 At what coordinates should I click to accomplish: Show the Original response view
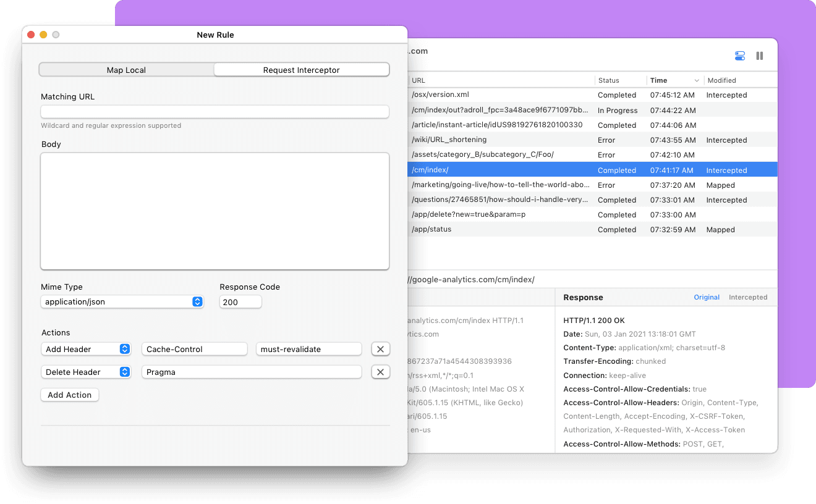(x=706, y=297)
